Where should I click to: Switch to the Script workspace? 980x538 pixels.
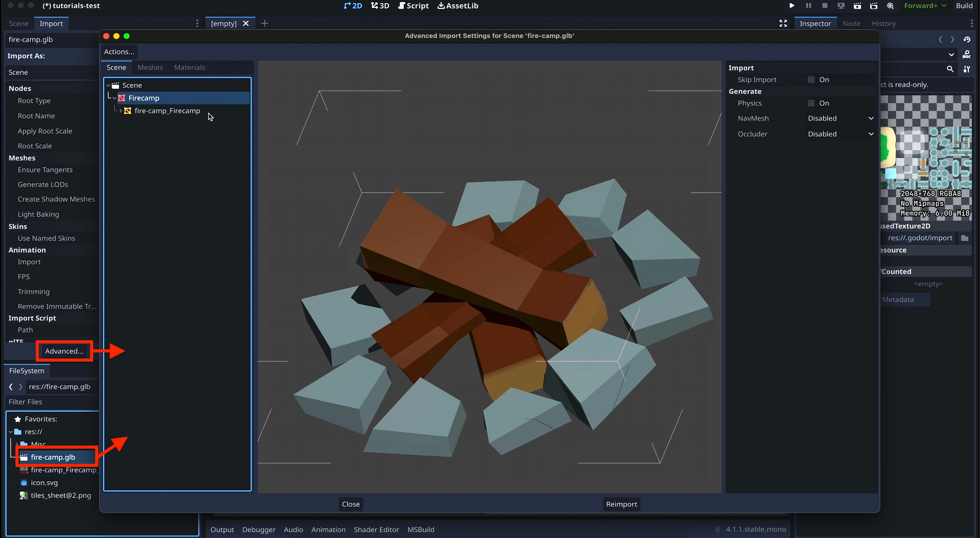click(x=413, y=5)
